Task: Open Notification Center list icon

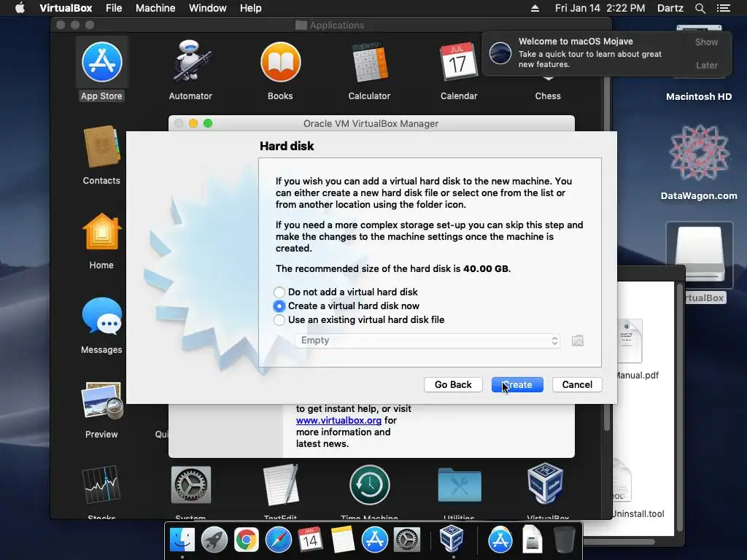Action: [723, 8]
